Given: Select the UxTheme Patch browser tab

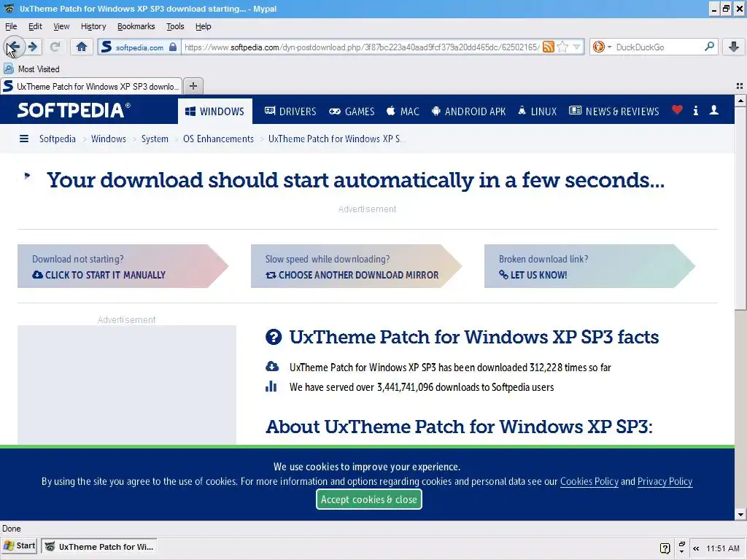Looking at the screenshot, I should tap(91, 86).
